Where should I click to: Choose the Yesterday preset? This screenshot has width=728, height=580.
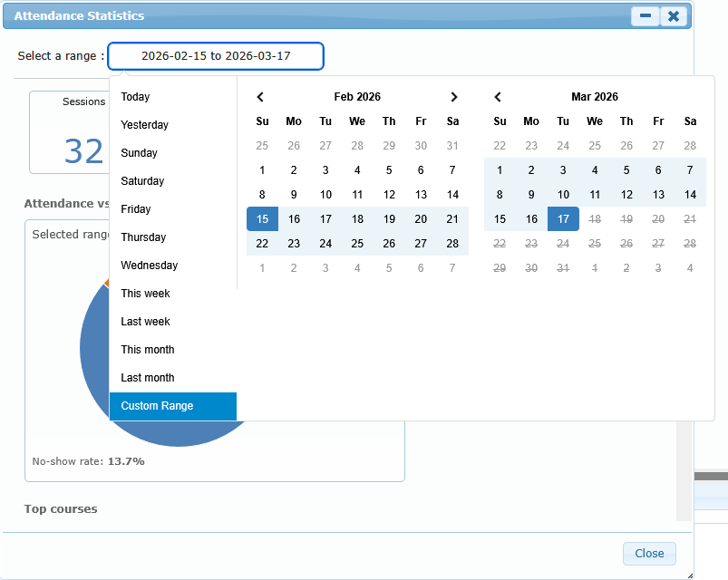(x=145, y=125)
